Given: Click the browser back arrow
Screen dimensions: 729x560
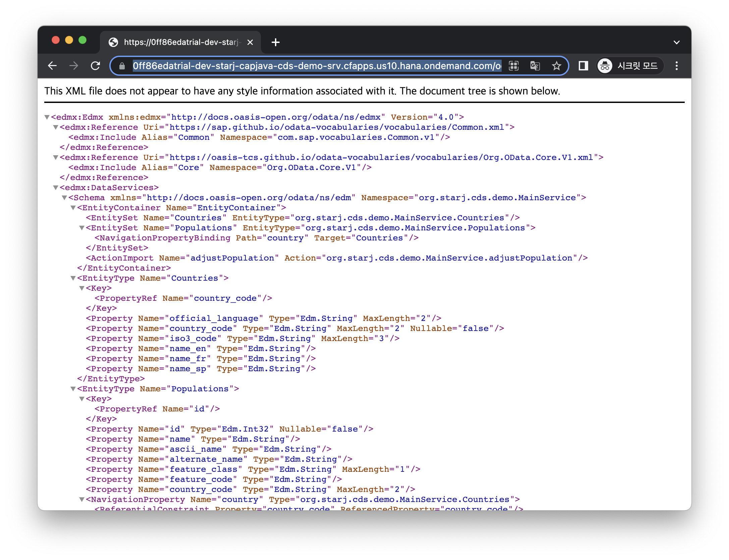Looking at the screenshot, I should tap(53, 66).
